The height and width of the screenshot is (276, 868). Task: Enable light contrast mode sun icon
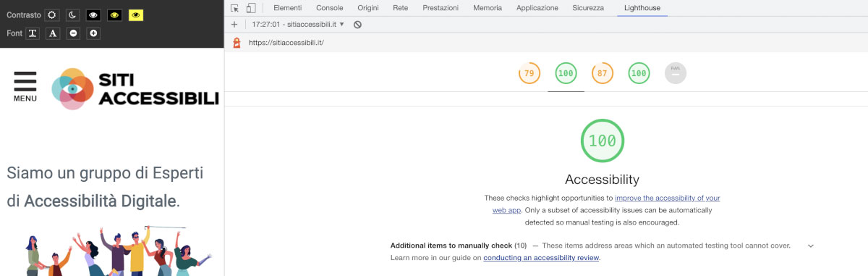51,14
